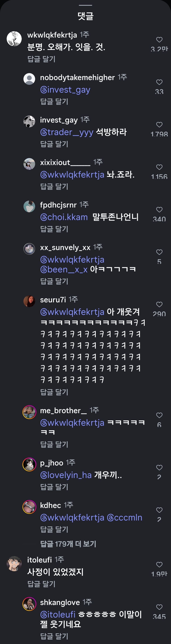Screen dimensions: 171x644
Task: Reply to wkwlqkfekrtja's top comment
Action: tap(41, 59)
